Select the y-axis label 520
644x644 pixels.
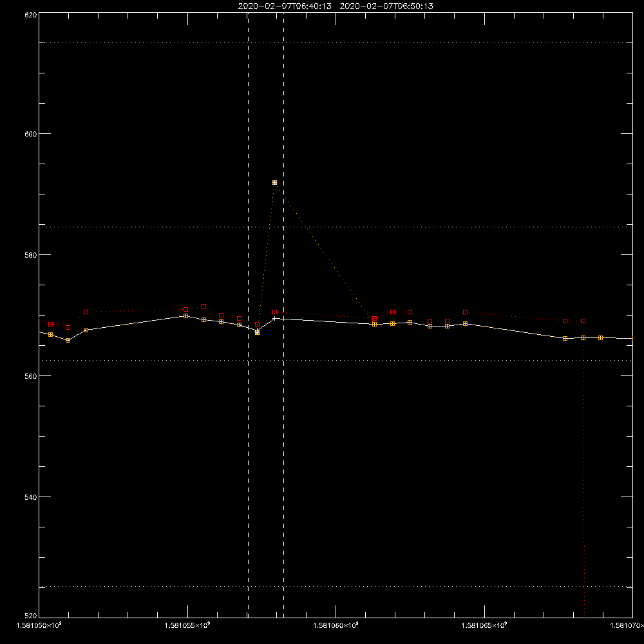(x=31, y=616)
